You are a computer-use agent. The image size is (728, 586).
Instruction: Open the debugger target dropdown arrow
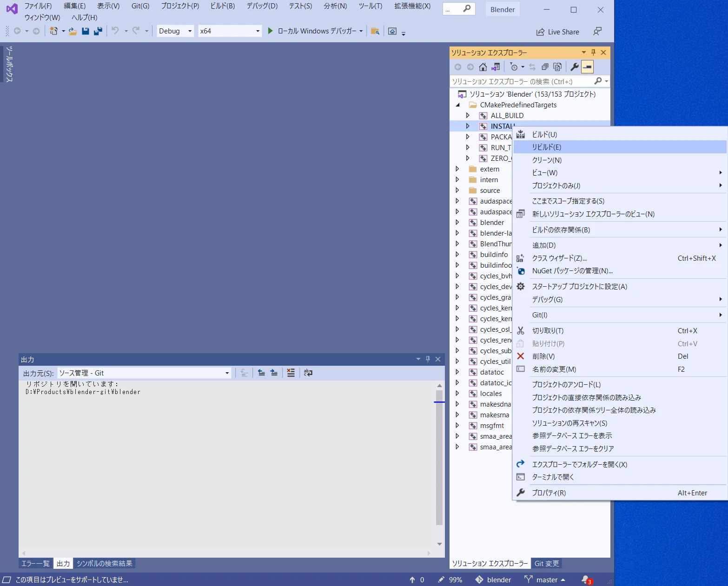361,31
